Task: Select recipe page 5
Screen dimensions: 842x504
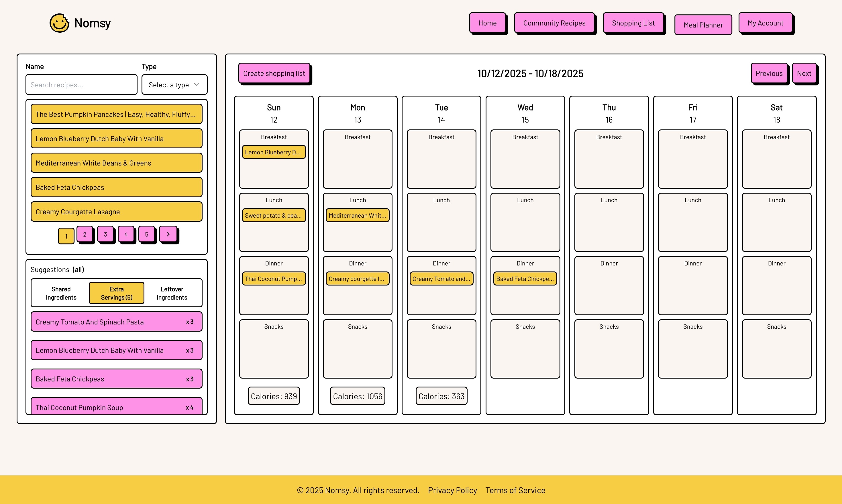Action: click(146, 234)
